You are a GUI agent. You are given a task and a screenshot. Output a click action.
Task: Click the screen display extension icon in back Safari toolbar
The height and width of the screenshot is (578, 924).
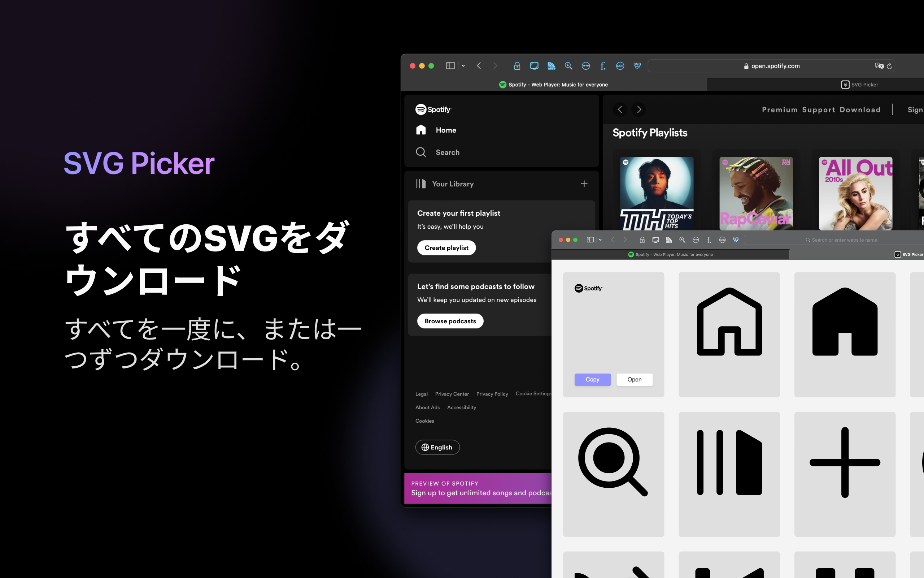[534, 66]
